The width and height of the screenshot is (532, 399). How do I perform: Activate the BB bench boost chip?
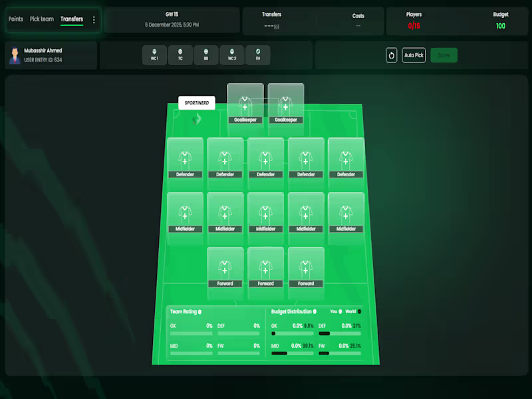[206, 55]
